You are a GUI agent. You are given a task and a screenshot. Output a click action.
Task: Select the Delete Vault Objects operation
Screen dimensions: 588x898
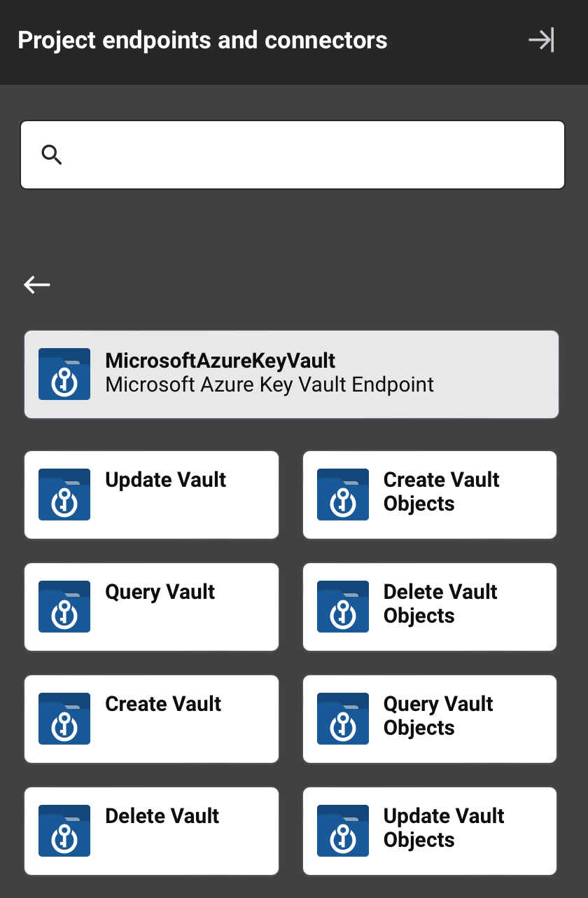(429, 607)
